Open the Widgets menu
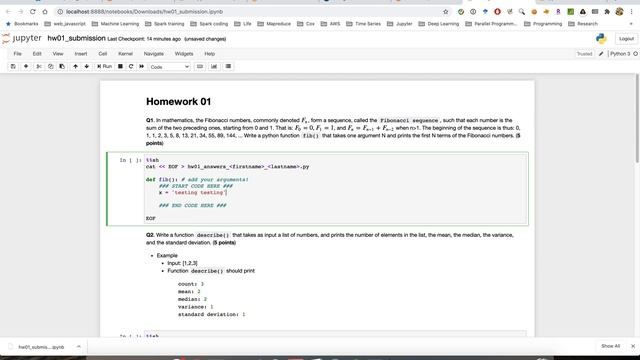 click(184, 54)
